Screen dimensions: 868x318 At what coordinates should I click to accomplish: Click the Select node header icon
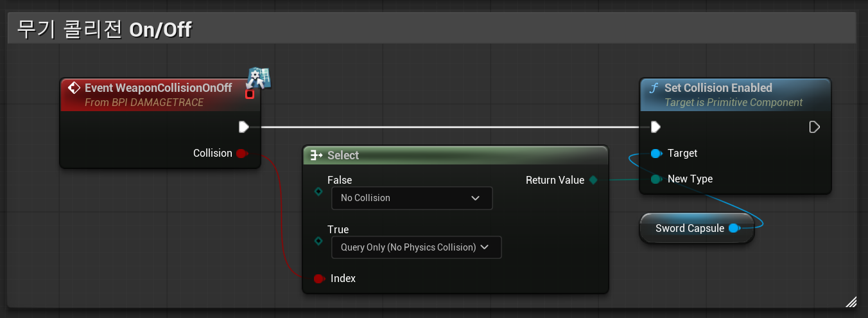(316, 155)
